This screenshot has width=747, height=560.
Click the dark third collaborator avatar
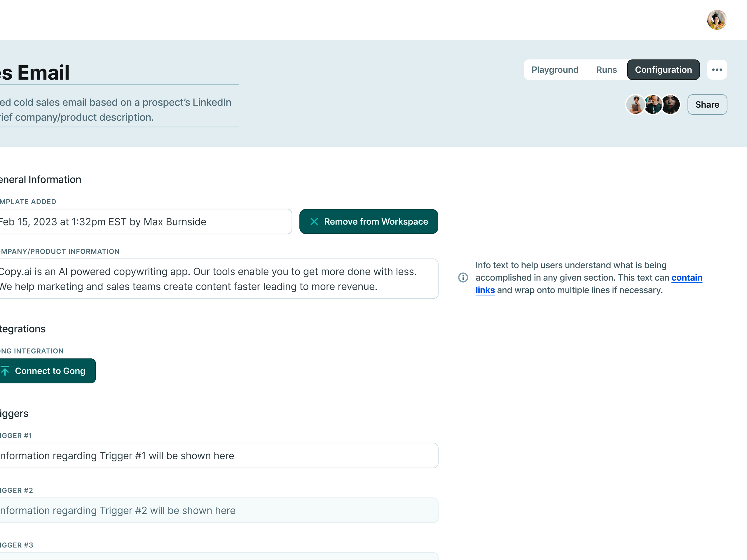coord(671,105)
